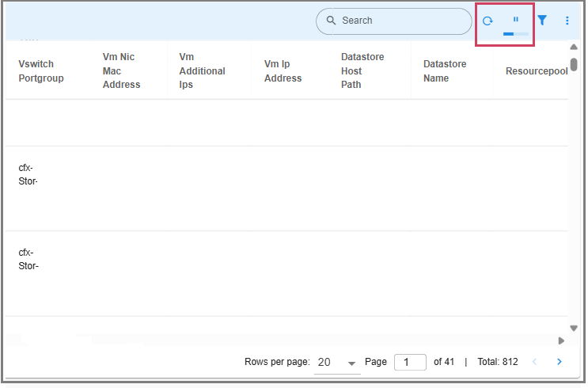Image resolution: width=588 pixels, height=388 pixels.
Task: Expand the Rows per page dropdown
Action: pos(337,362)
